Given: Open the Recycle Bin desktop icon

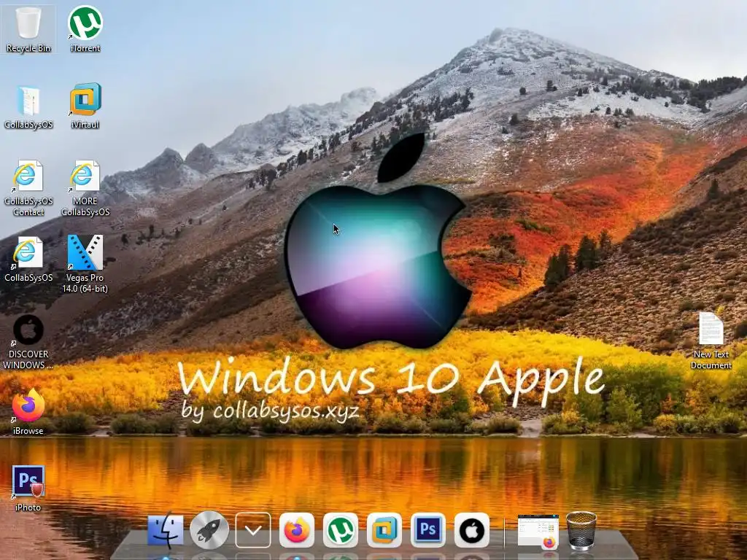Looking at the screenshot, I should tap(28, 28).
